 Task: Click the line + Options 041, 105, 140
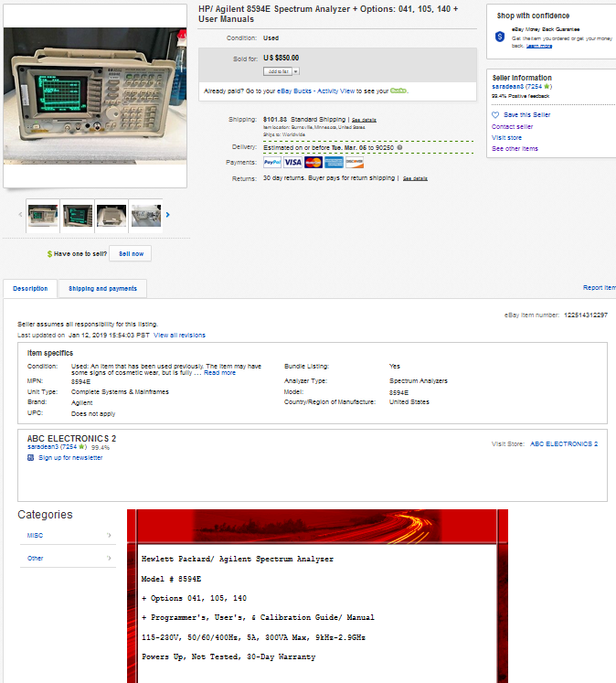[194, 599]
